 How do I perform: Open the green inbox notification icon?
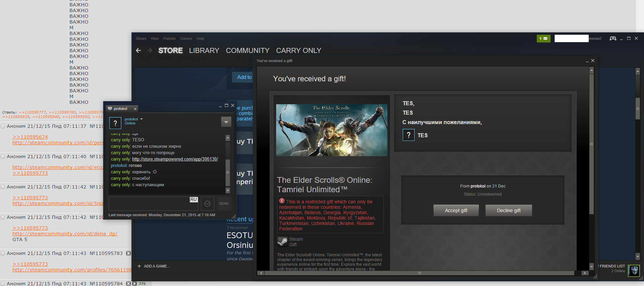click(x=544, y=38)
